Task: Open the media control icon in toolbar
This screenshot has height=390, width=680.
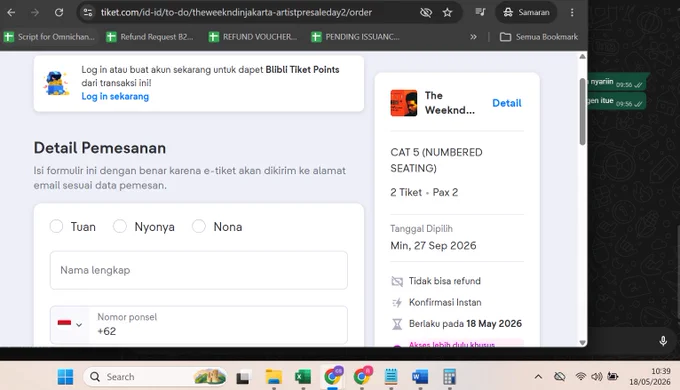Action: pyautogui.click(x=480, y=13)
